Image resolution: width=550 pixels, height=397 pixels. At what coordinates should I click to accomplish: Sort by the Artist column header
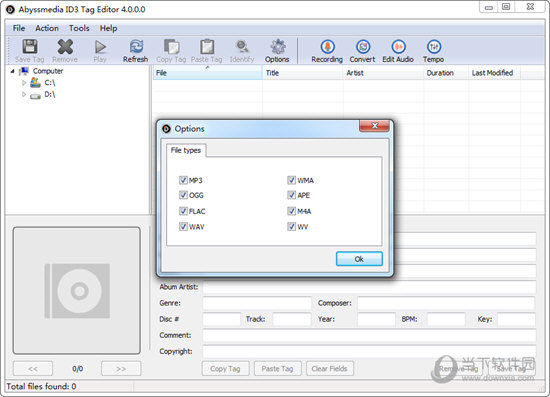(383, 73)
